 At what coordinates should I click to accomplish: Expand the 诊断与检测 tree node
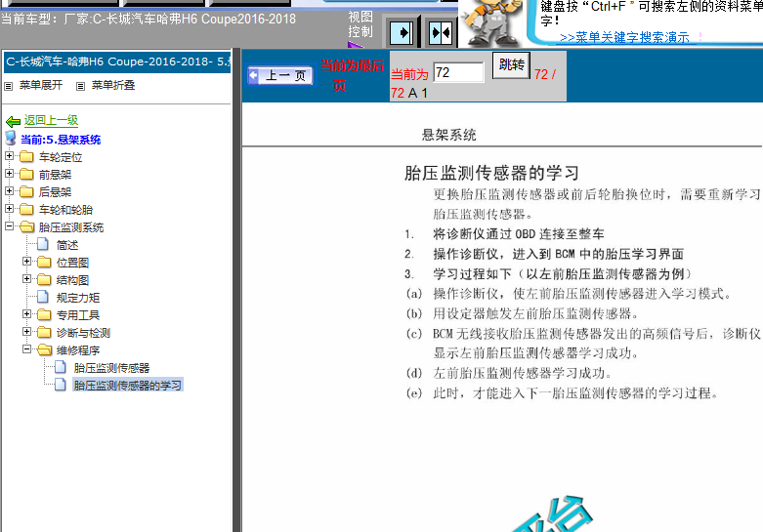click(x=26, y=332)
